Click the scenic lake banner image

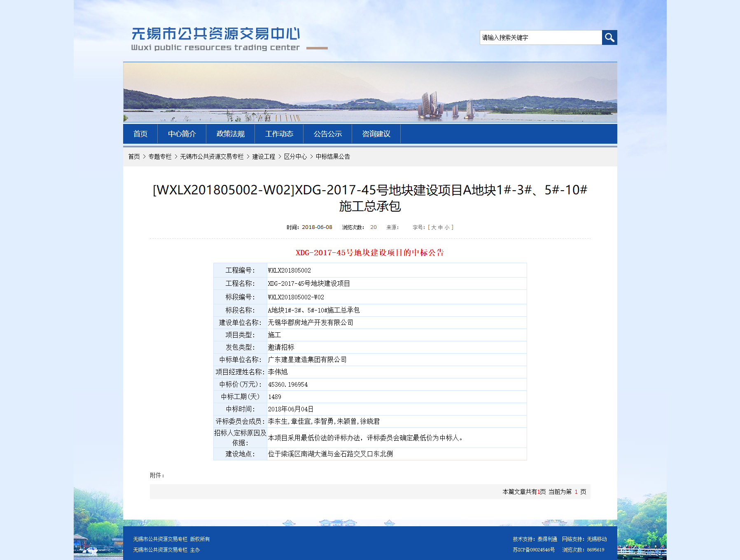370,92
